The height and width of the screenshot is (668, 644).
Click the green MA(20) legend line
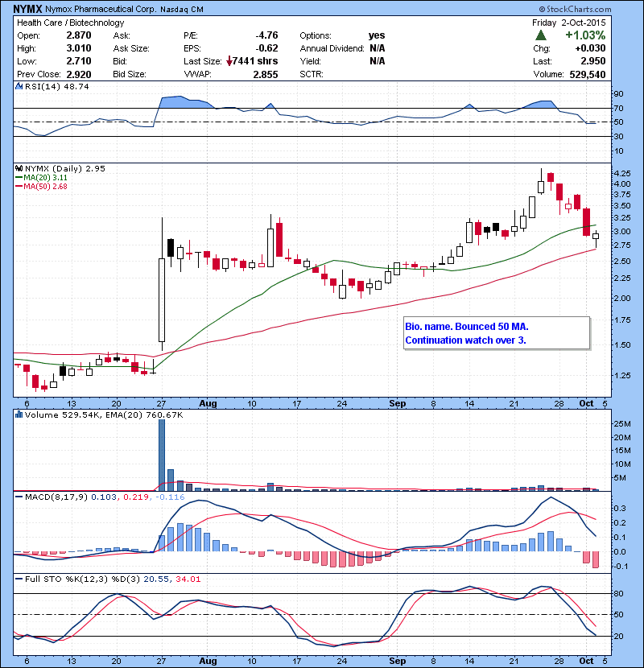coord(19,178)
